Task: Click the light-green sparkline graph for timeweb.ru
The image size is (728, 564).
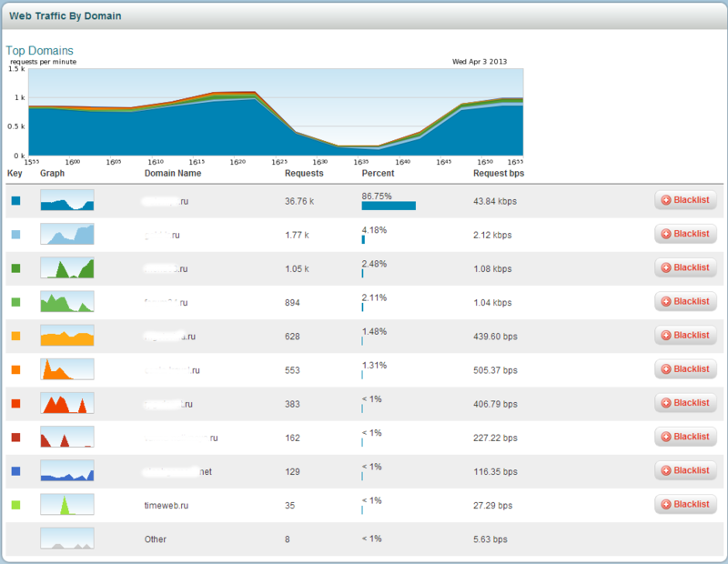Action: 66,504
